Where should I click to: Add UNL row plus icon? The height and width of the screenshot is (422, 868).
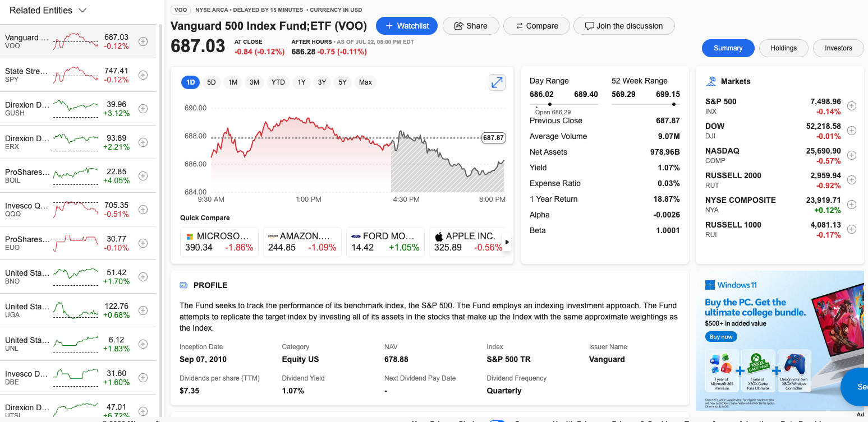pyautogui.click(x=143, y=344)
